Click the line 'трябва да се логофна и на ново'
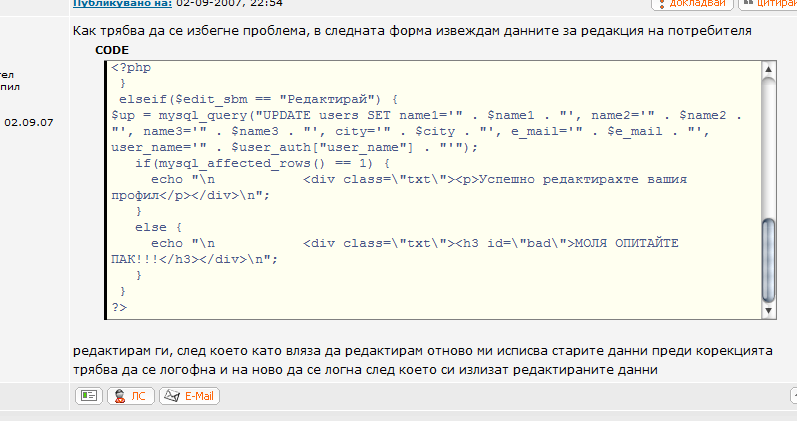Screen dimensions: 797x421 coord(365,370)
